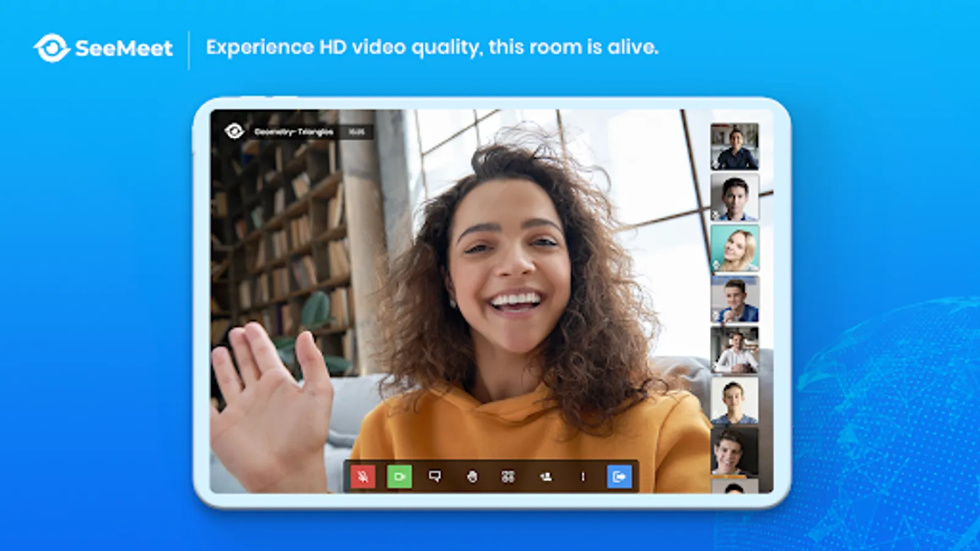
Task: Select the man with hand on chin thumbnail
Action: (734, 299)
